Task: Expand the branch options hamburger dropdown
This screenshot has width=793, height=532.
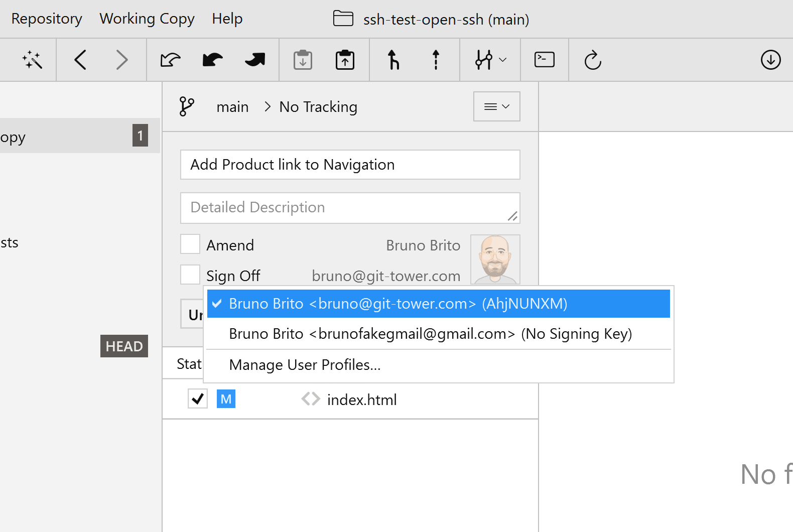Action: point(496,106)
